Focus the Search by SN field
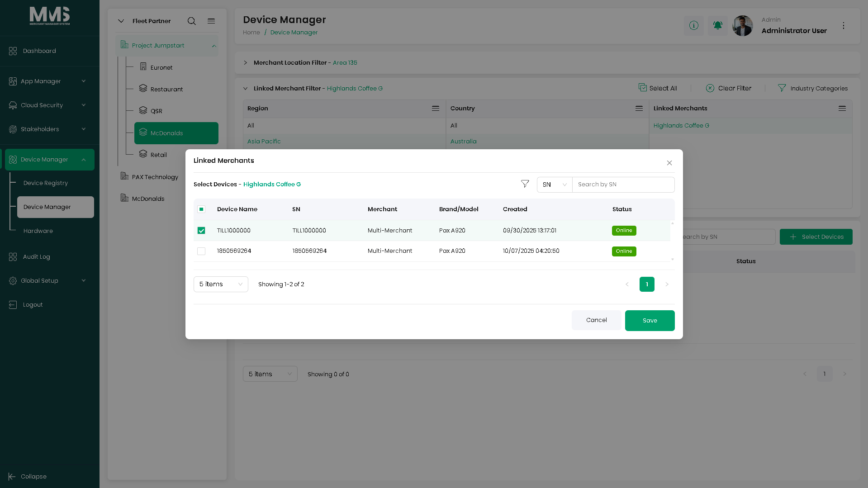 click(623, 185)
